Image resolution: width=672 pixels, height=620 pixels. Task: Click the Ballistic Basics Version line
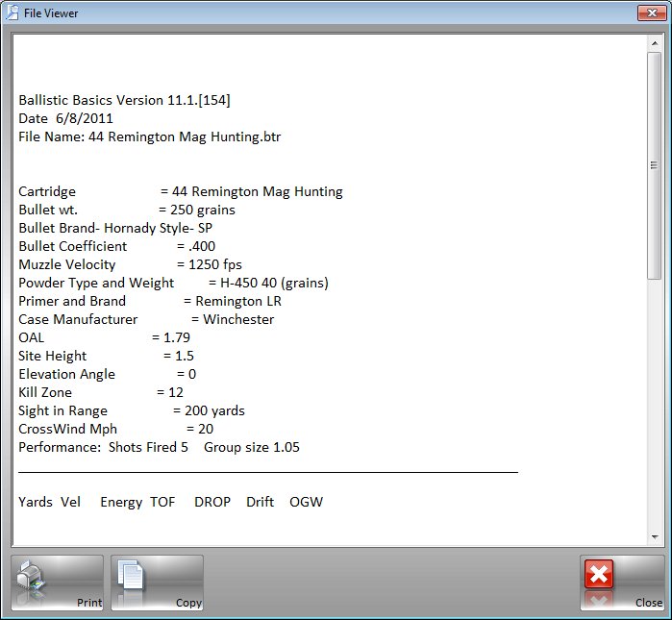tap(124, 100)
